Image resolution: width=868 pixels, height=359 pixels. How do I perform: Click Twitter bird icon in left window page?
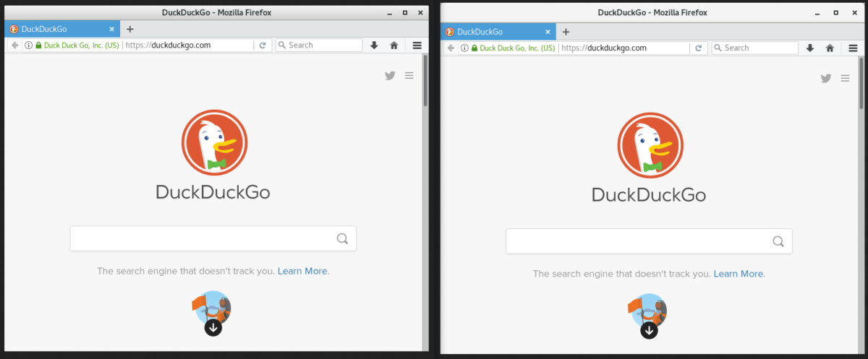click(390, 75)
